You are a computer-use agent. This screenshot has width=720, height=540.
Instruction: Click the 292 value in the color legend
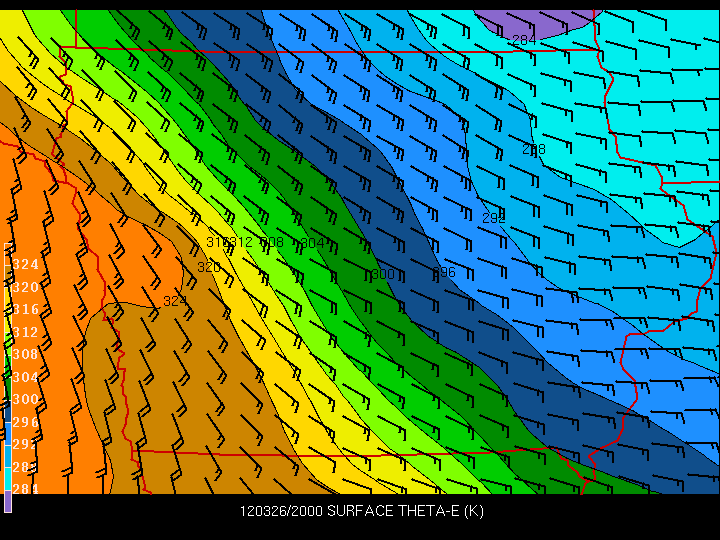tap(25, 444)
